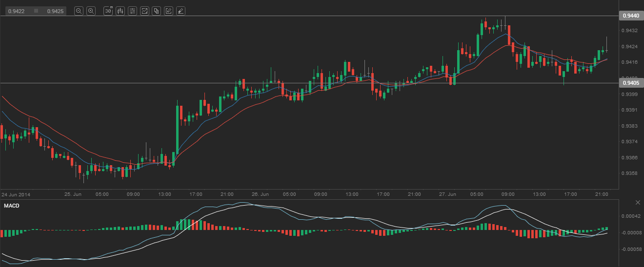Zoom out of the price chart

79,11
